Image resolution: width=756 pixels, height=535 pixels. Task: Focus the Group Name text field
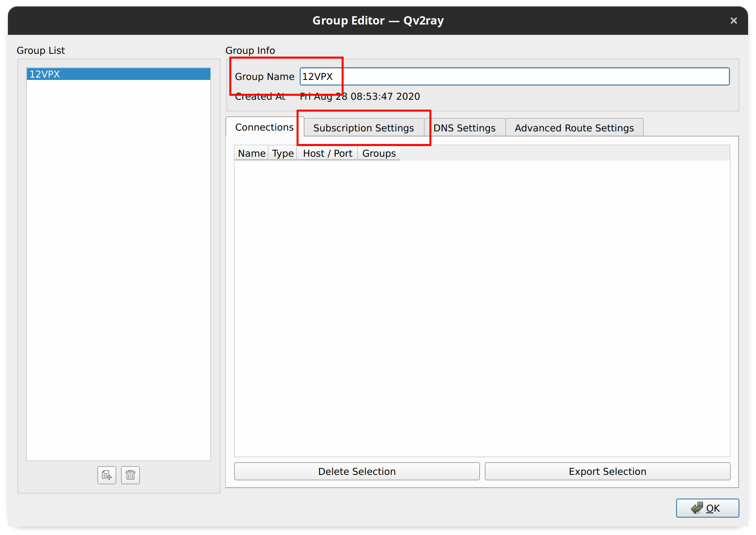click(514, 76)
